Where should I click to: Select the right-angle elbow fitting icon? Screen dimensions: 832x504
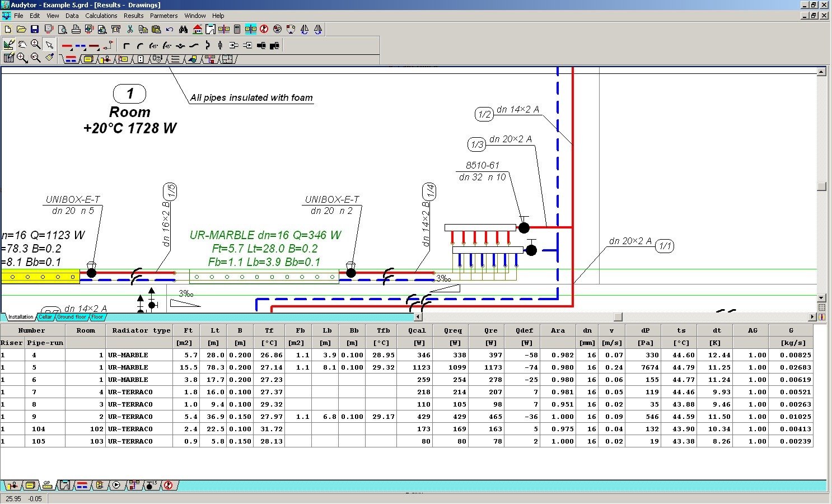click(127, 46)
